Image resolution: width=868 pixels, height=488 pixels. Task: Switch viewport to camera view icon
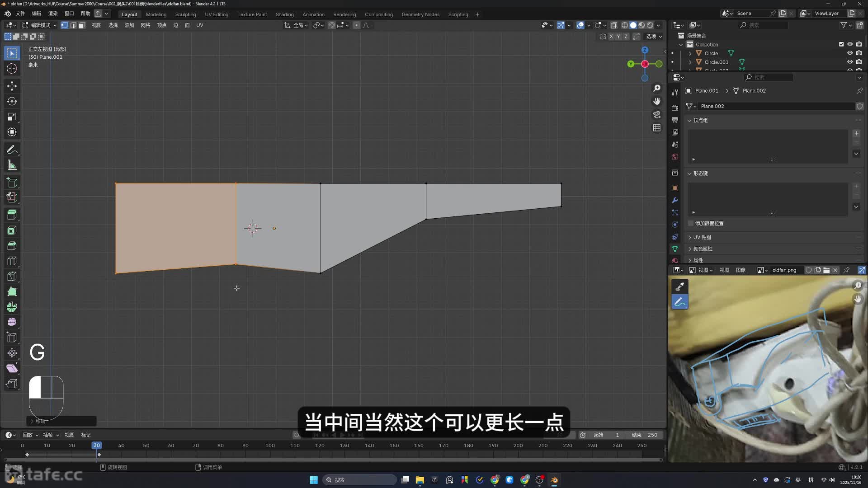pyautogui.click(x=657, y=115)
